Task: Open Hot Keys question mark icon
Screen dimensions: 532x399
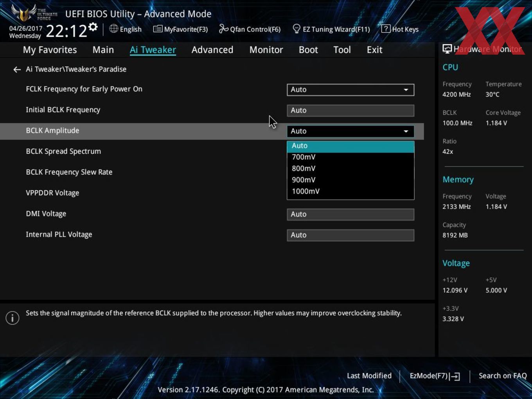Action: point(386,29)
